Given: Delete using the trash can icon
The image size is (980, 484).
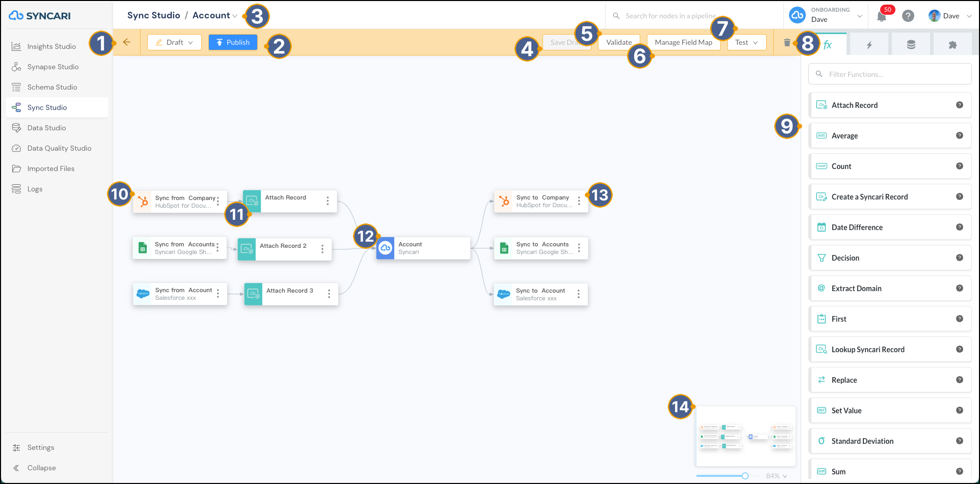Looking at the screenshot, I should pos(787,42).
